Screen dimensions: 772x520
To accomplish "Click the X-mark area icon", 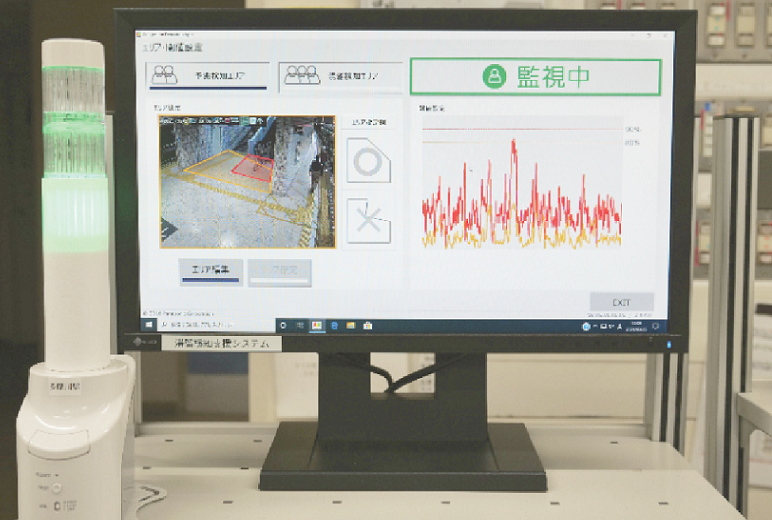I will pos(367,220).
